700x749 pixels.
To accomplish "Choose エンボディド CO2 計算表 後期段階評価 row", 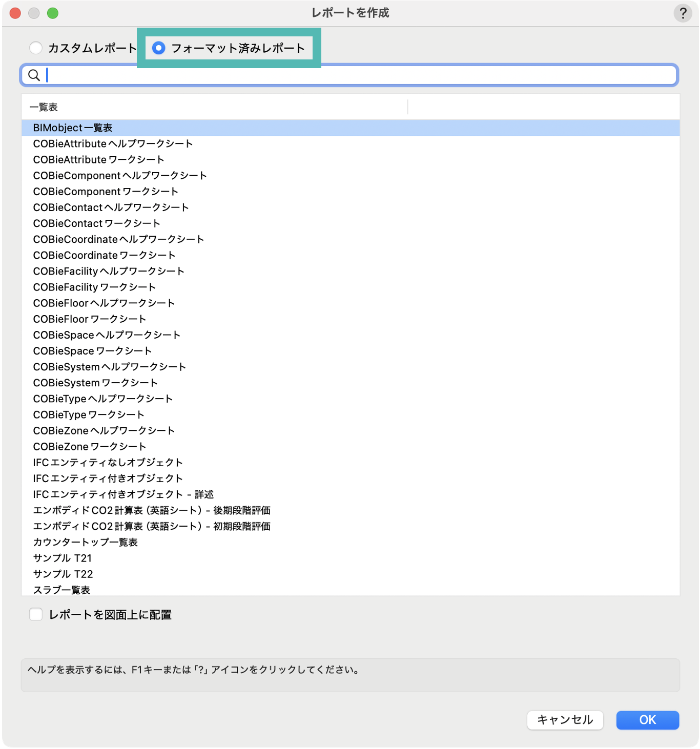I will pyautogui.click(x=152, y=510).
